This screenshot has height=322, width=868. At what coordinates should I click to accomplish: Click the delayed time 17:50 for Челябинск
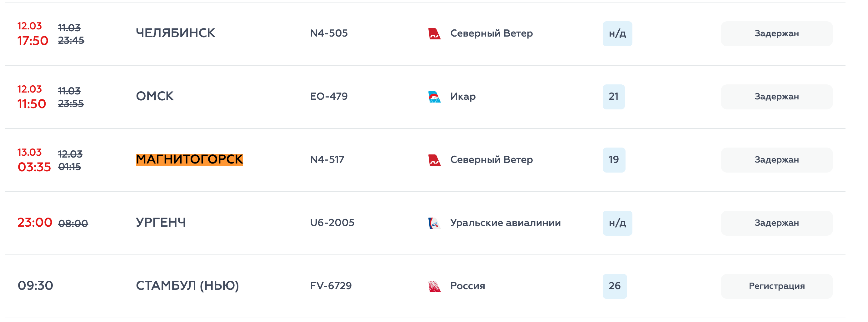click(33, 40)
